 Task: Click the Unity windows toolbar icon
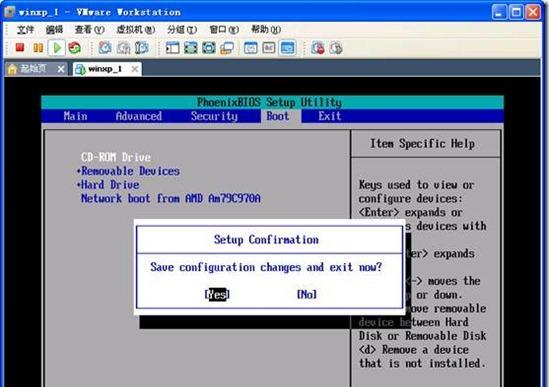[227, 48]
